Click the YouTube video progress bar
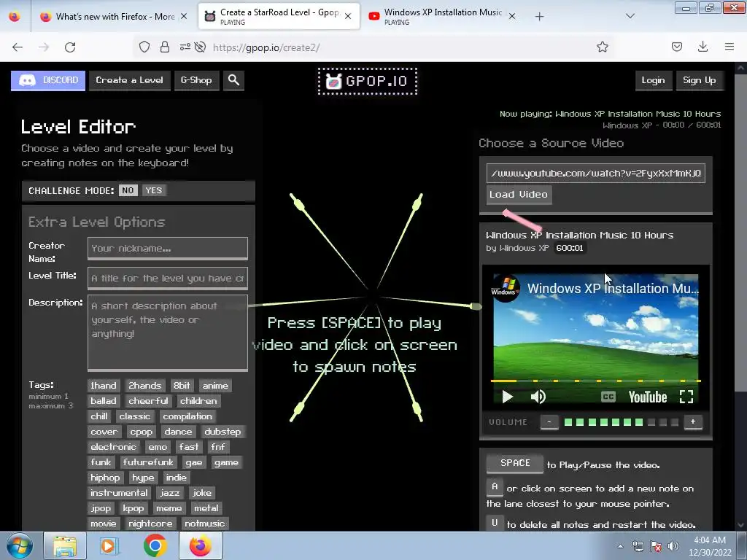The image size is (747, 560). (595, 381)
